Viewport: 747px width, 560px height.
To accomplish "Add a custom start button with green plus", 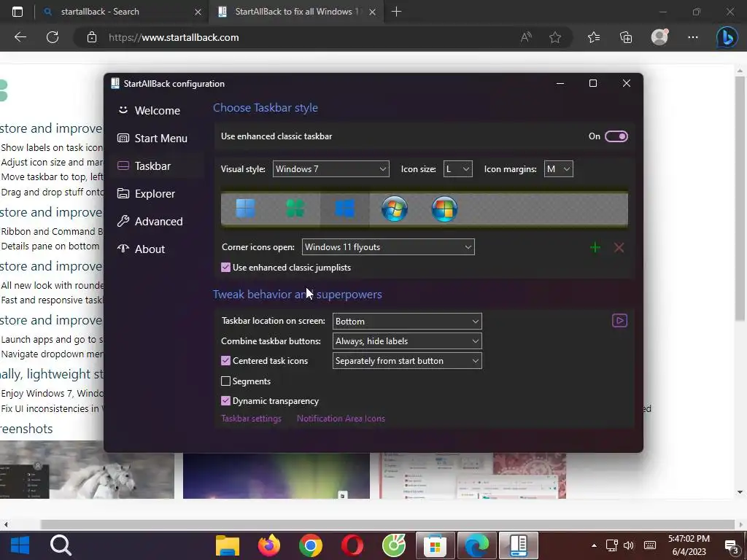I will click(x=595, y=247).
